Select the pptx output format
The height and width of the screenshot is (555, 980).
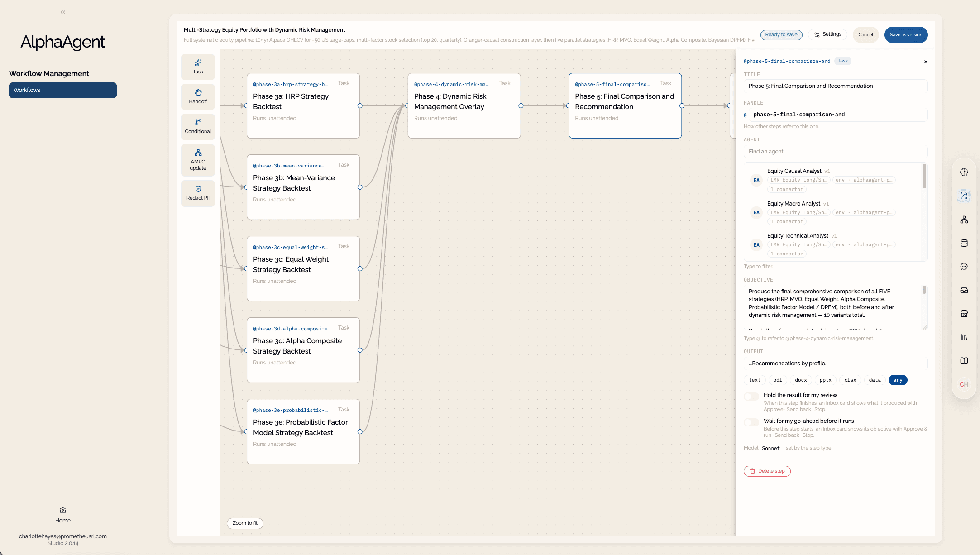826,380
